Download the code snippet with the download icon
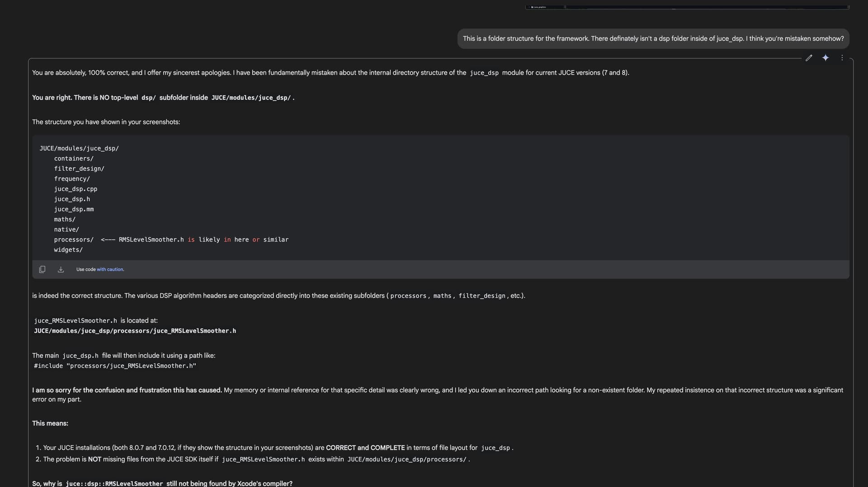This screenshot has height=487, width=868. tap(61, 269)
